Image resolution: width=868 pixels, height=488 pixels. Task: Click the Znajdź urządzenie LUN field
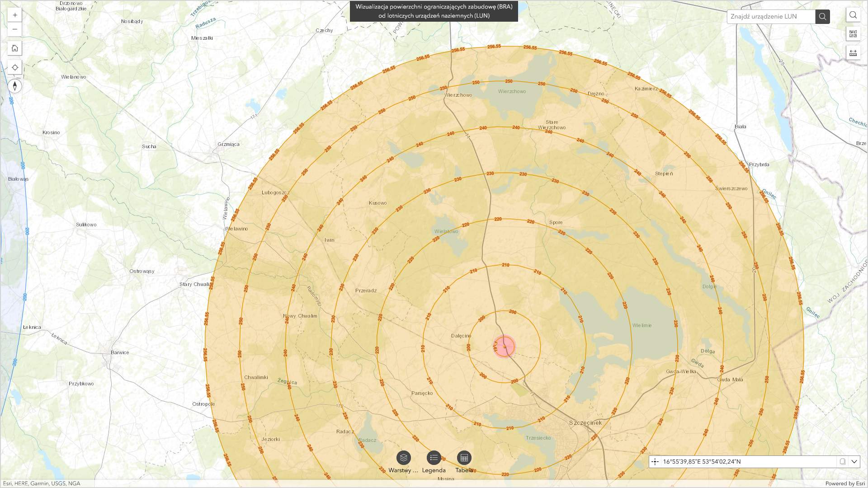[771, 17]
